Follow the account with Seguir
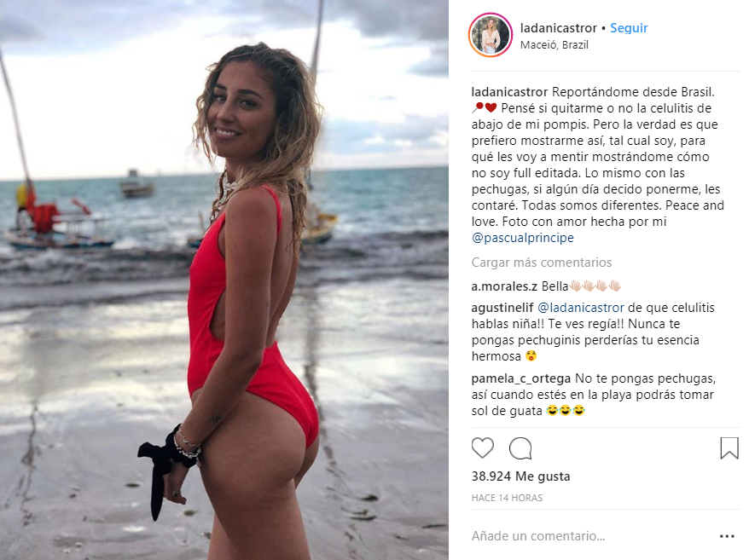 pos(629,28)
